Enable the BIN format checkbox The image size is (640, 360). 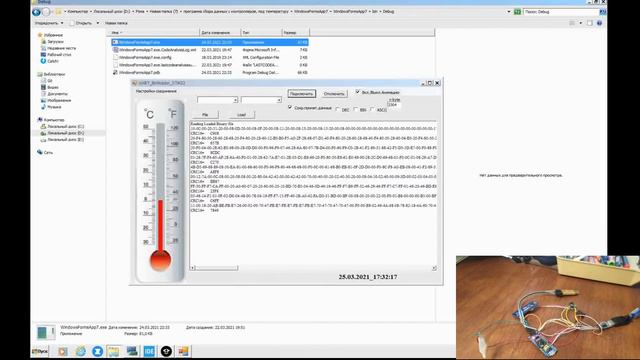coord(356,109)
